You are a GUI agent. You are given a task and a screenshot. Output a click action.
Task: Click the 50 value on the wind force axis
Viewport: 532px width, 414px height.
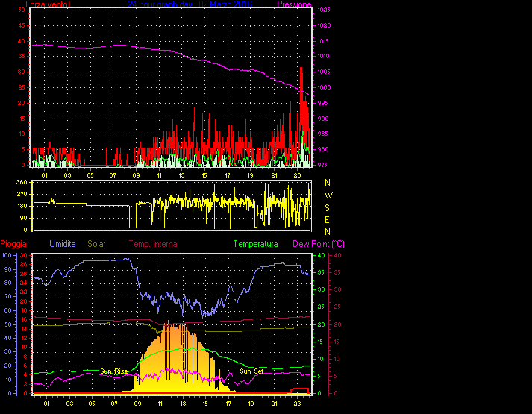click(x=22, y=10)
